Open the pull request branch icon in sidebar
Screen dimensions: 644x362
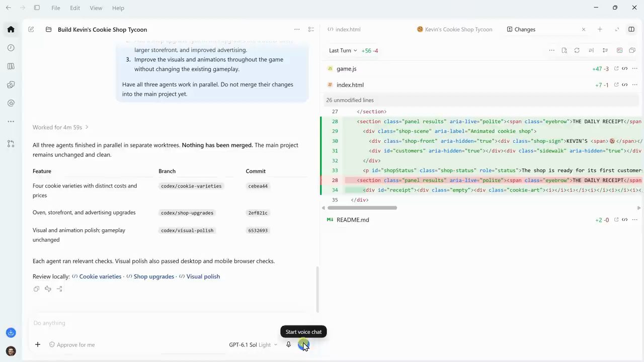click(x=11, y=144)
